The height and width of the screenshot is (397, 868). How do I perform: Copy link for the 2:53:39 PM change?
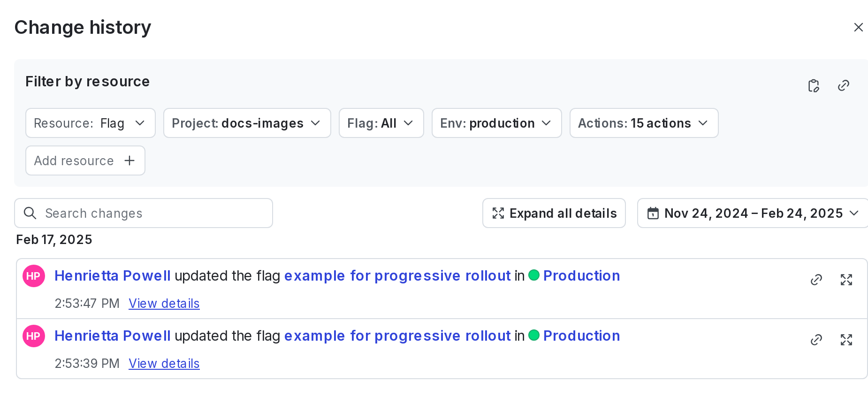[x=816, y=340]
